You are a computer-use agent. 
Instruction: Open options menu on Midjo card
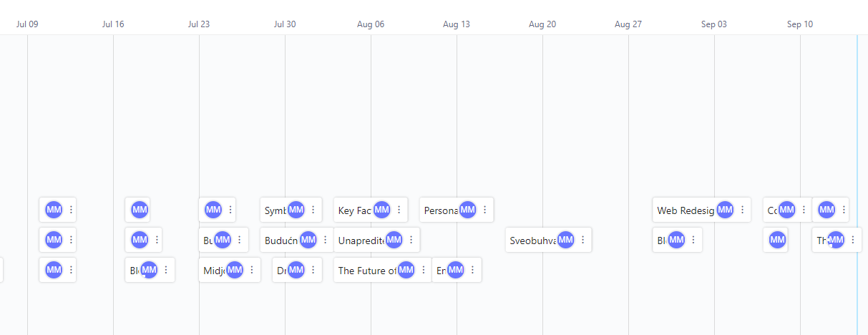251,270
